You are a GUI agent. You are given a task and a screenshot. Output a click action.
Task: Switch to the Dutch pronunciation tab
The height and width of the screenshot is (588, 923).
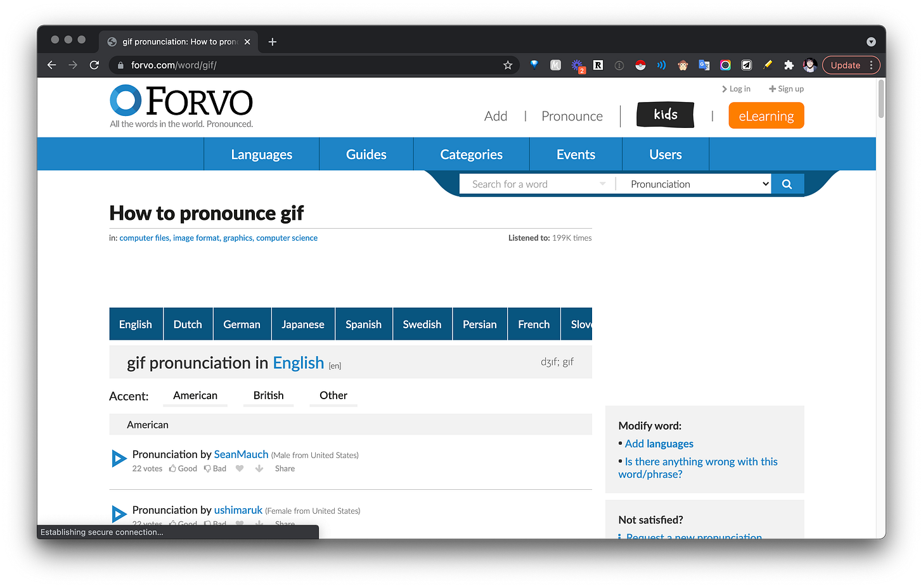(188, 324)
